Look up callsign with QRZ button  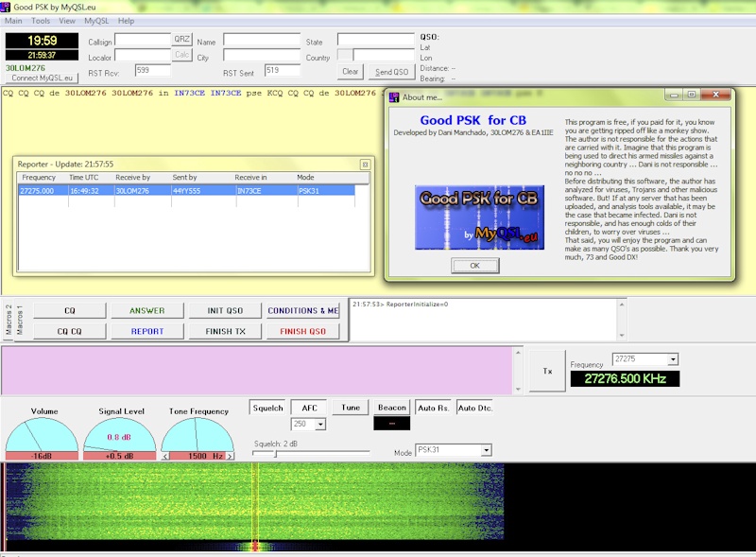click(x=181, y=39)
